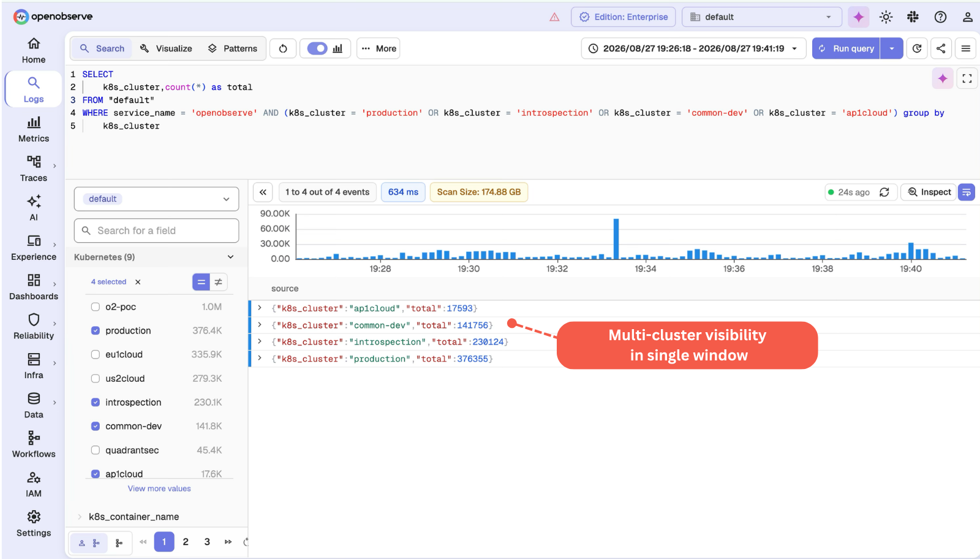
Task: Expand the introspection result row
Action: [260, 341]
